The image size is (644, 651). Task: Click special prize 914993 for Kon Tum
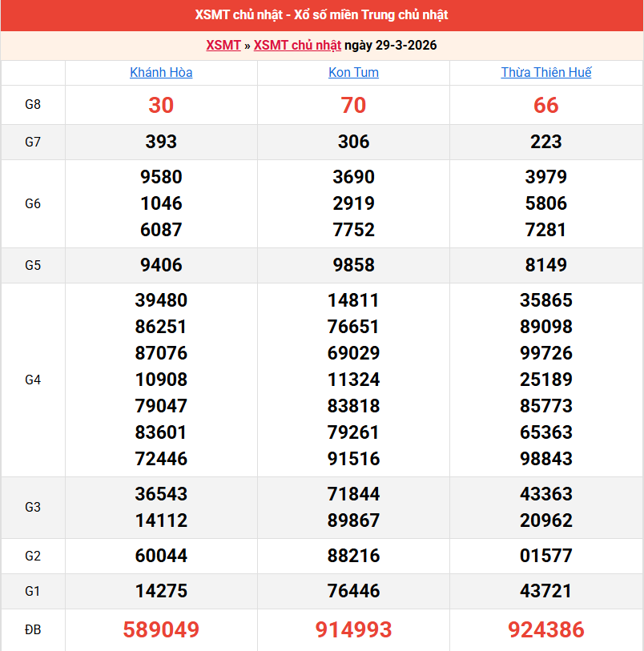coord(353,629)
